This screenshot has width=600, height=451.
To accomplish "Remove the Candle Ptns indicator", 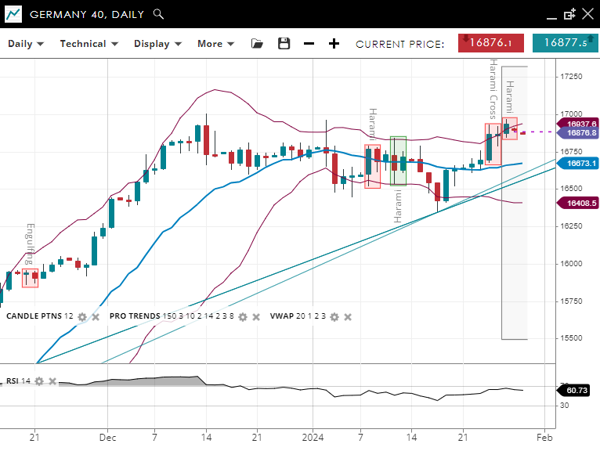I will pos(96,316).
